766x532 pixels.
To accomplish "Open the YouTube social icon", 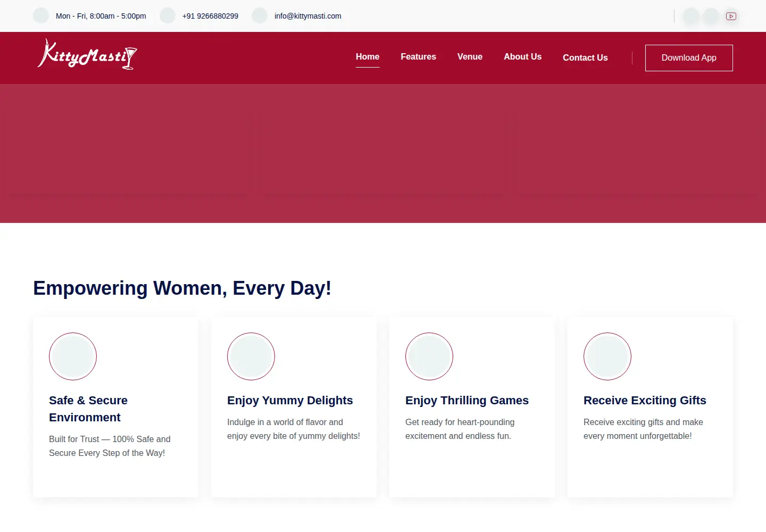I will (731, 16).
